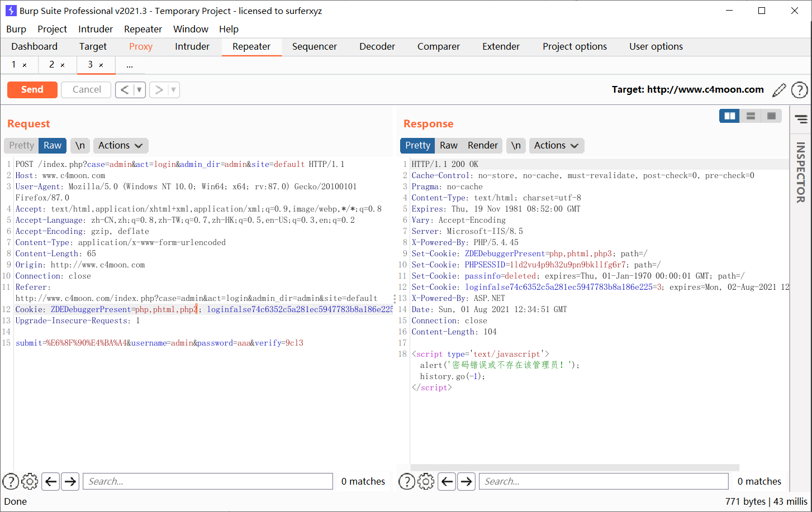Open the Project menu
The image size is (812, 512).
[x=52, y=29]
